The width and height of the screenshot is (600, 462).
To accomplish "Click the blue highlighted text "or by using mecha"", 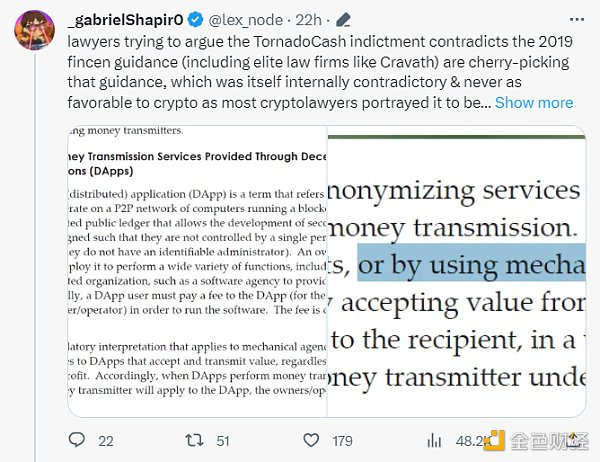I will point(470,266).
